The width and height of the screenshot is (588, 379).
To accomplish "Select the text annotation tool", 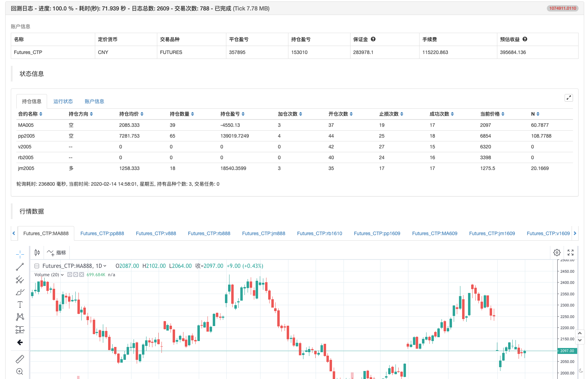I will 20,304.
